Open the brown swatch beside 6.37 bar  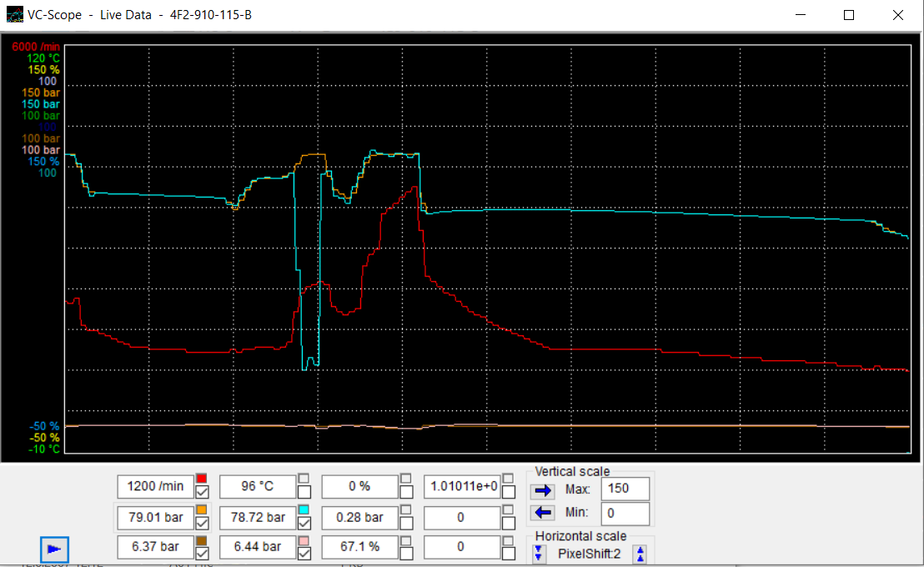201,540
